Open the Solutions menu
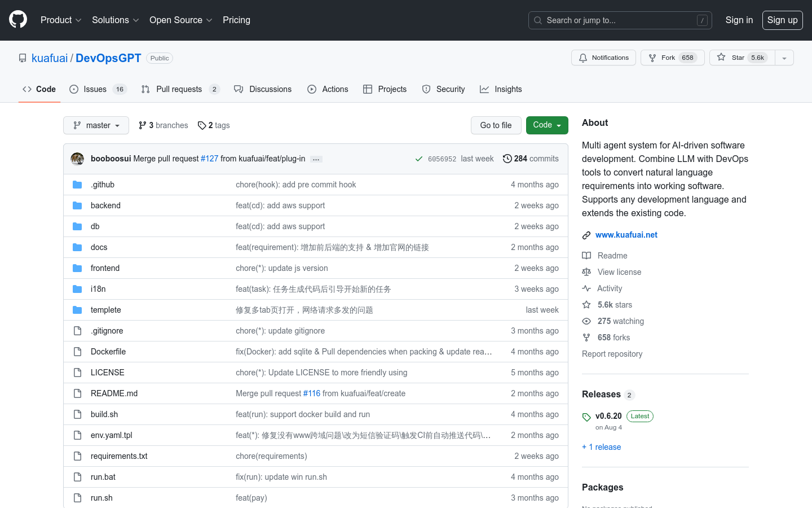This screenshot has width=812, height=508. (115, 20)
